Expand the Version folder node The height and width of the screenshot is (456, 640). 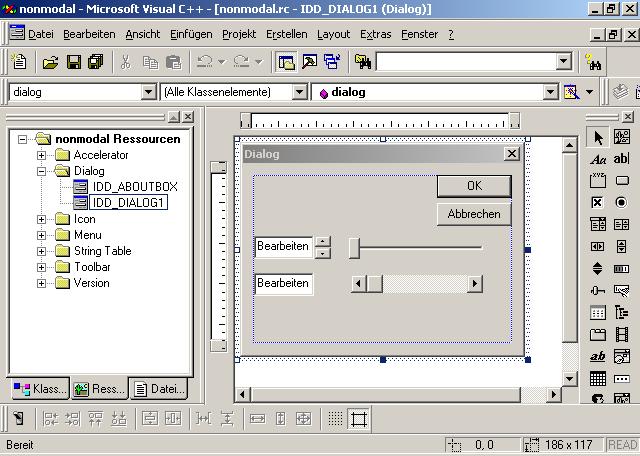coord(41,283)
